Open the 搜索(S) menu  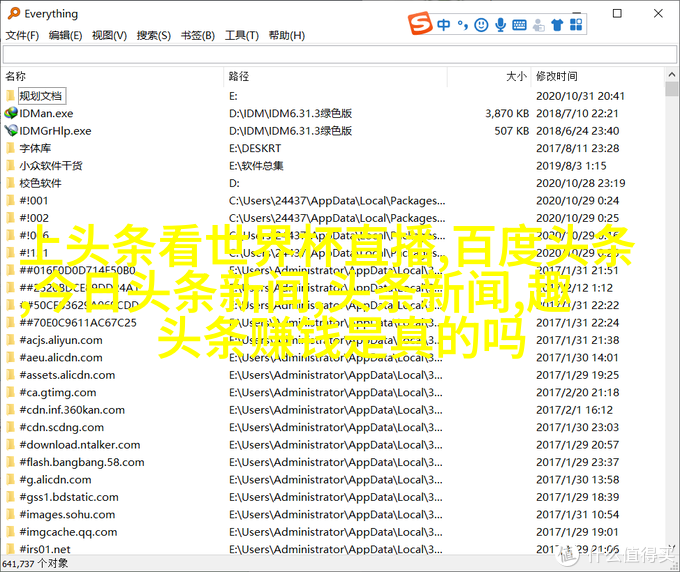(x=153, y=35)
